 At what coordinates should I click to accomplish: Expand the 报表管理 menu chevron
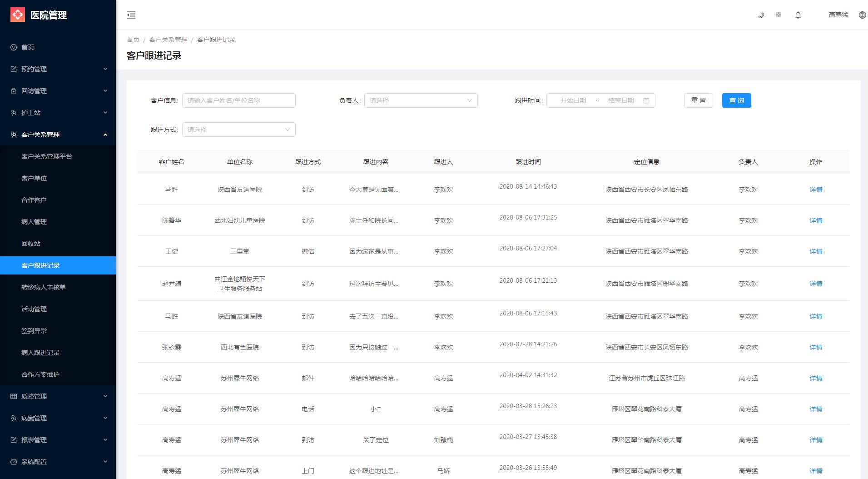click(x=105, y=440)
